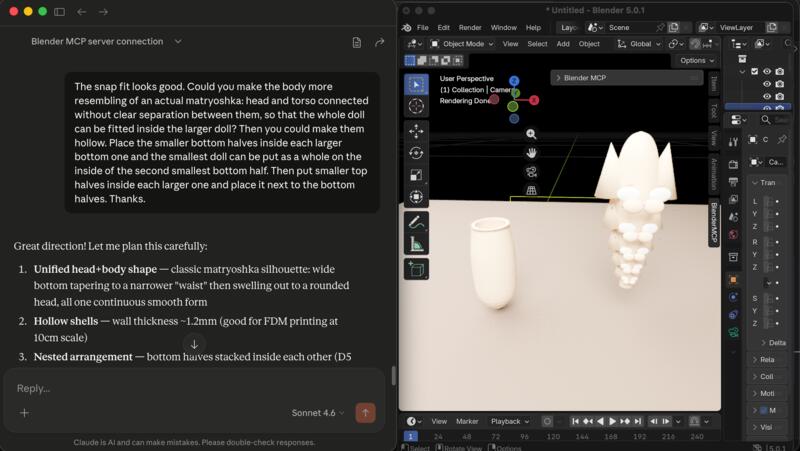Viewport: 800px width, 451px height.
Task: Jump to the timeline's first frame
Action: (576, 421)
